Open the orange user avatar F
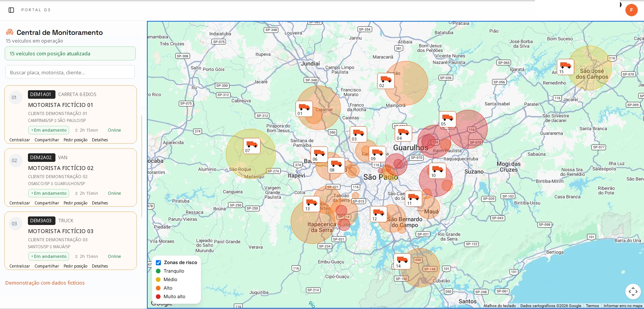Screen dimensions: 644x309 pos(631,10)
